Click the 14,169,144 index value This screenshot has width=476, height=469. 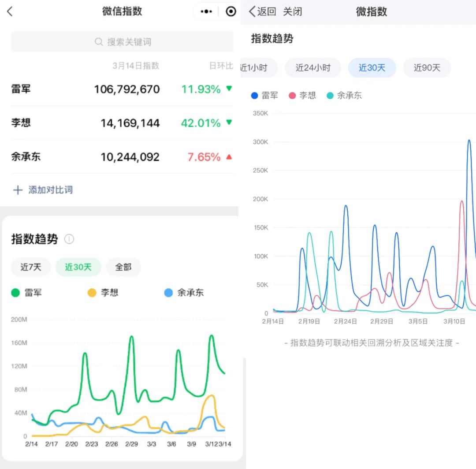click(x=130, y=123)
